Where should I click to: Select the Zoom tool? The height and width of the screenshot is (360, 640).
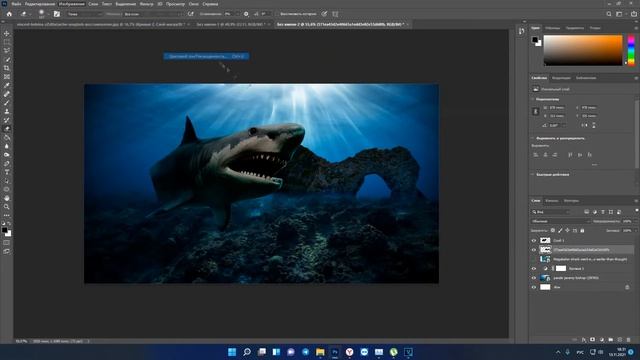7,207
